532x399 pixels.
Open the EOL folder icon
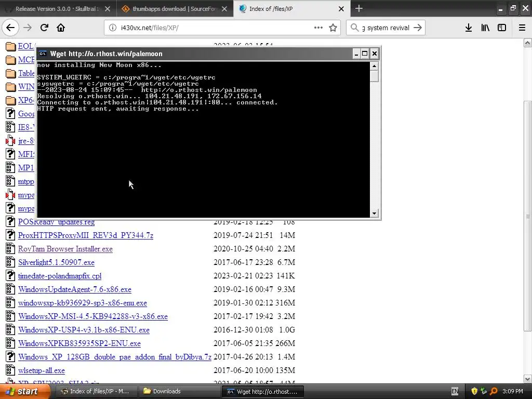click(11, 46)
